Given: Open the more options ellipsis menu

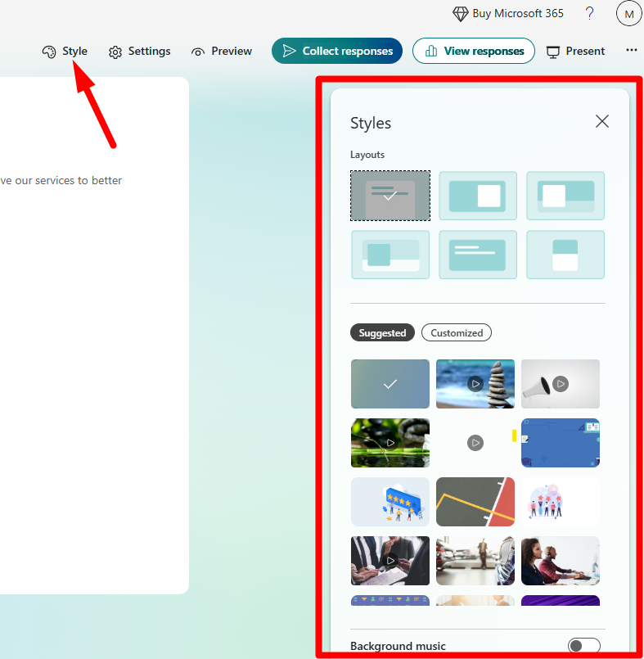Looking at the screenshot, I should pyautogui.click(x=631, y=51).
